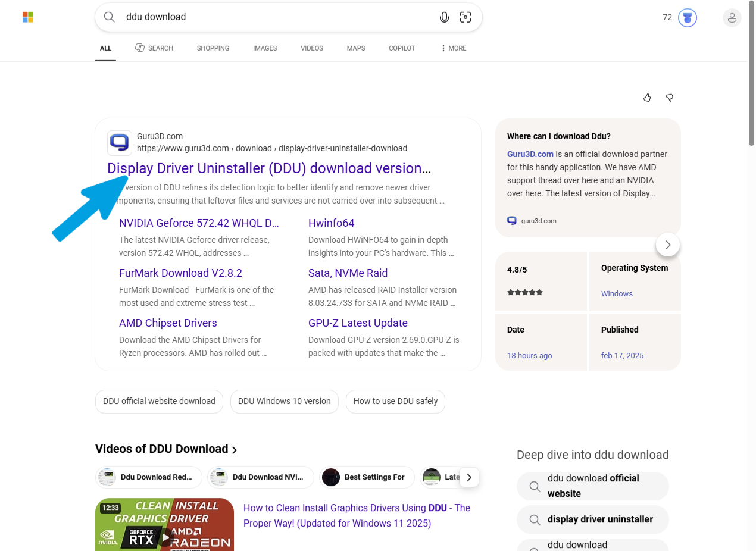
Task: Expand Videos of DDU Download chevron
Action: tap(235, 450)
